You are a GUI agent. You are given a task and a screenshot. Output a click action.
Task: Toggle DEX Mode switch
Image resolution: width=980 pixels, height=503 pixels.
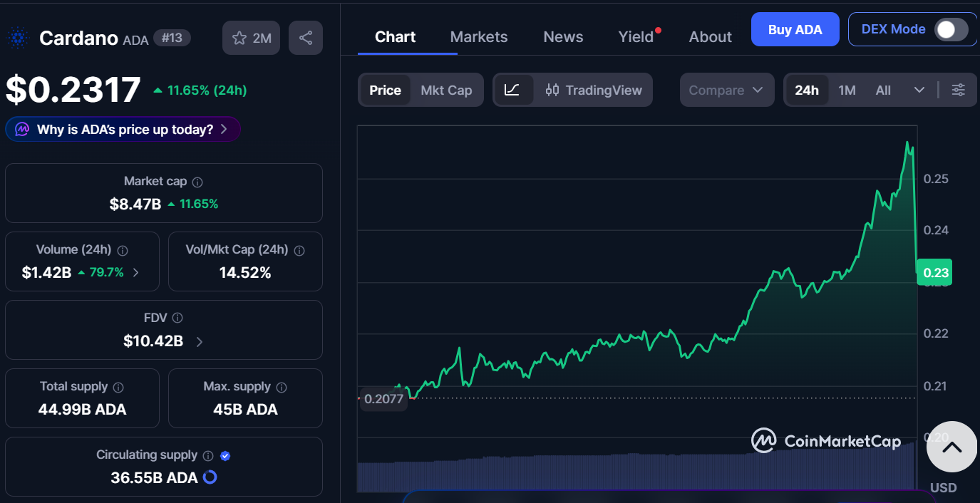(x=951, y=29)
